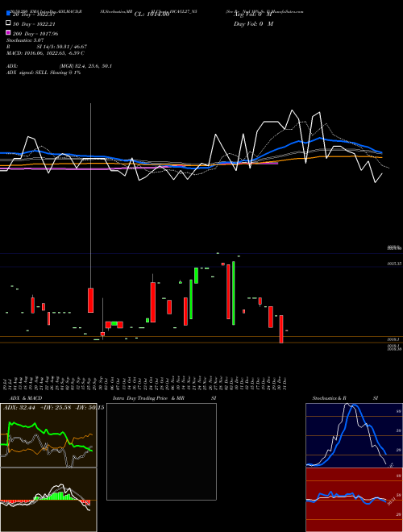Click the magenta 200 Day legend swatch

pyautogui.click(x=8, y=33)
